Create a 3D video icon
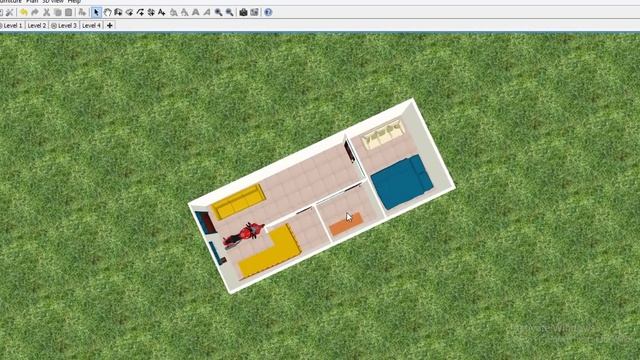This screenshot has width=640, height=360. 254,12
